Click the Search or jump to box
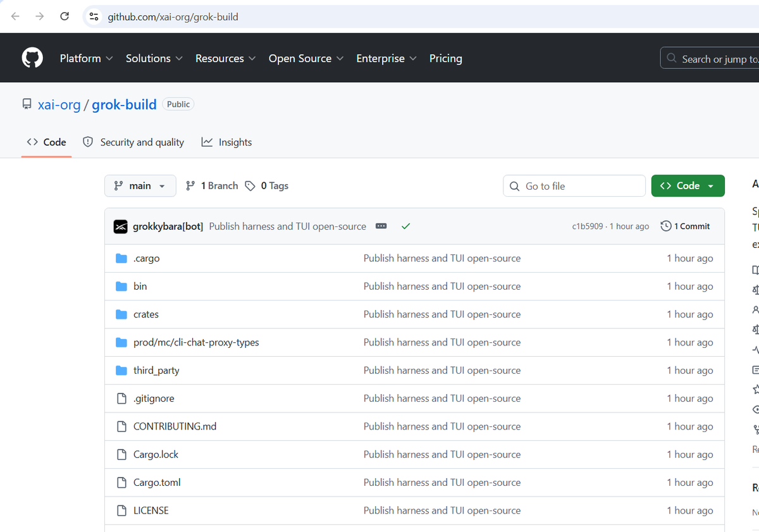Viewport: 759px width, 532px height. (x=710, y=59)
